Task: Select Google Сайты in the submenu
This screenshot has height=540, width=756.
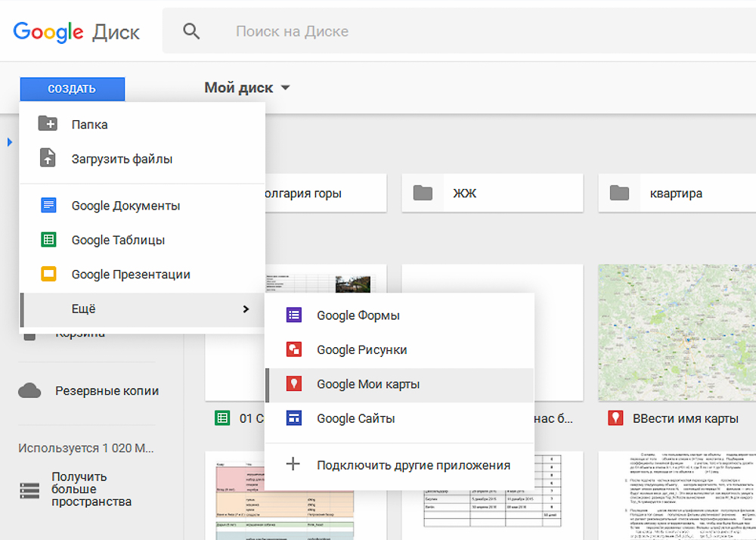Action: [x=399, y=418]
